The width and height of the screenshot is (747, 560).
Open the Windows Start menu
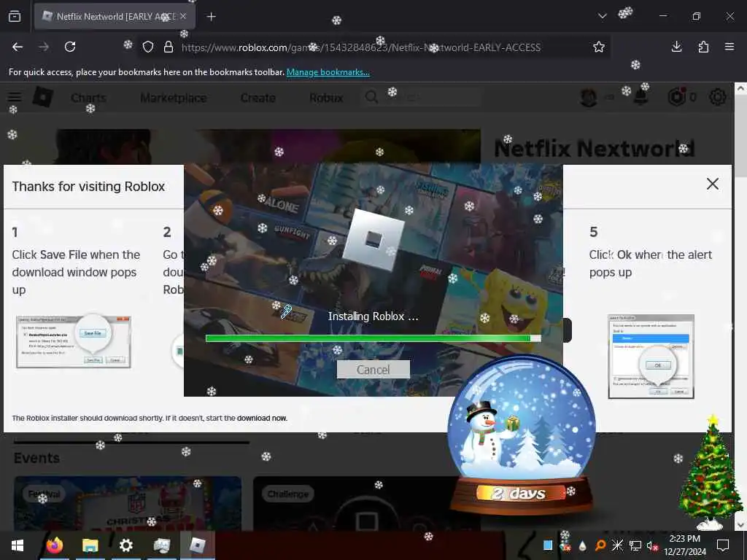point(18,545)
